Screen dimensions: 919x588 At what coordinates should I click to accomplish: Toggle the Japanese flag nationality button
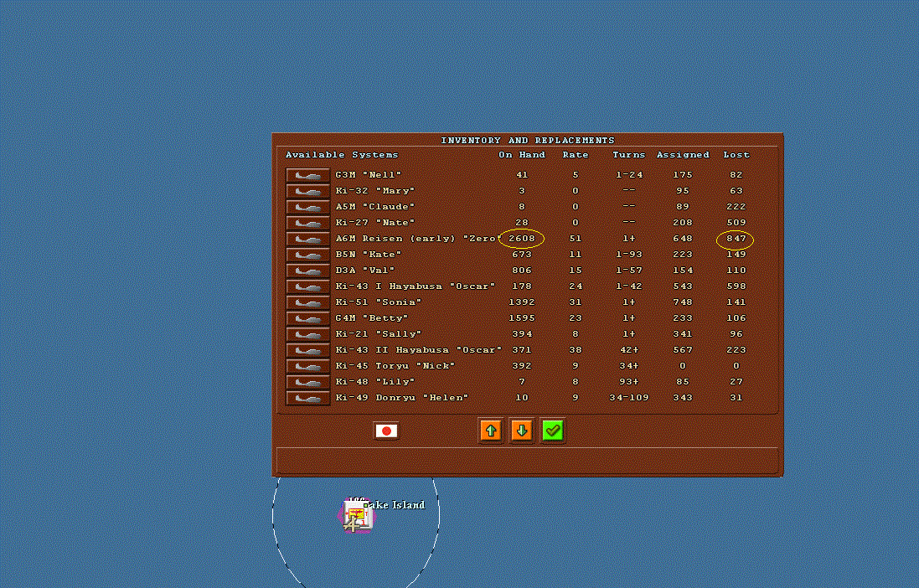tap(386, 431)
